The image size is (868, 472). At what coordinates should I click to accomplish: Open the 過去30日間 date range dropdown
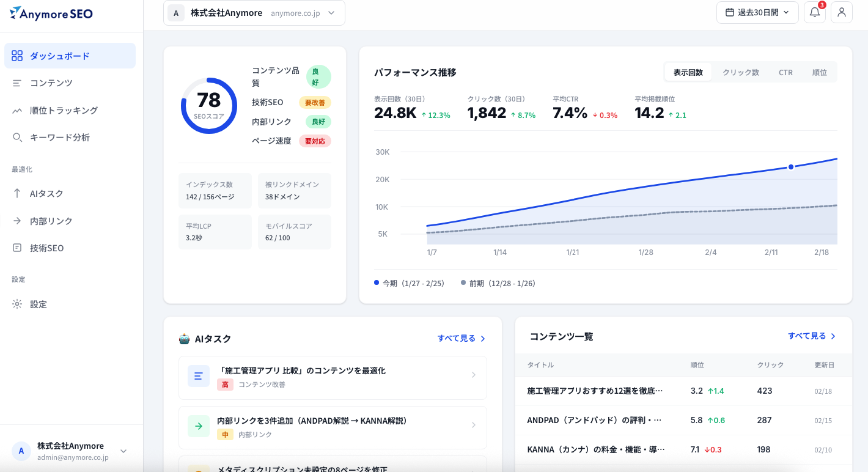pyautogui.click(x=757, y=12)
